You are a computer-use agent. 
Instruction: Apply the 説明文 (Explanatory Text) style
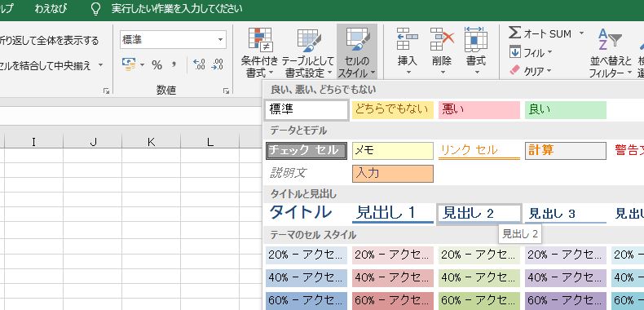click(307, 174)
